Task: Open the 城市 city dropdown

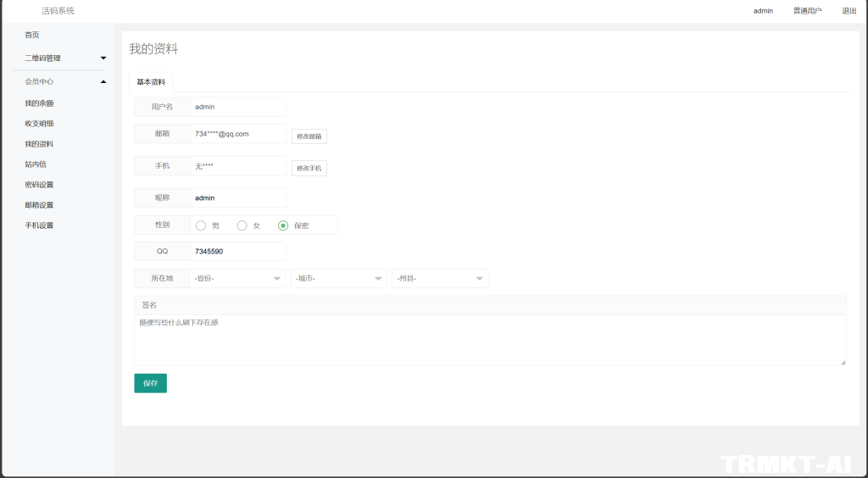Action: [x=338, y=279]
